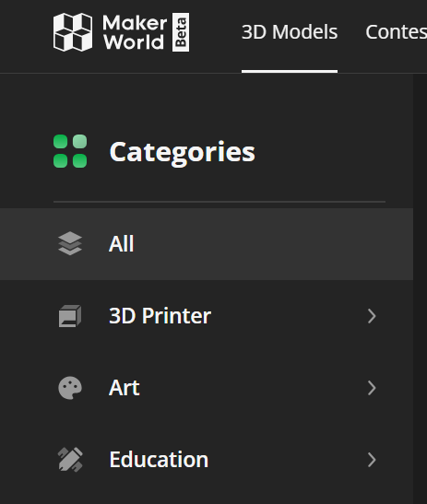
Task: Switch to the 3D Models tab
Action: [290, 32]
